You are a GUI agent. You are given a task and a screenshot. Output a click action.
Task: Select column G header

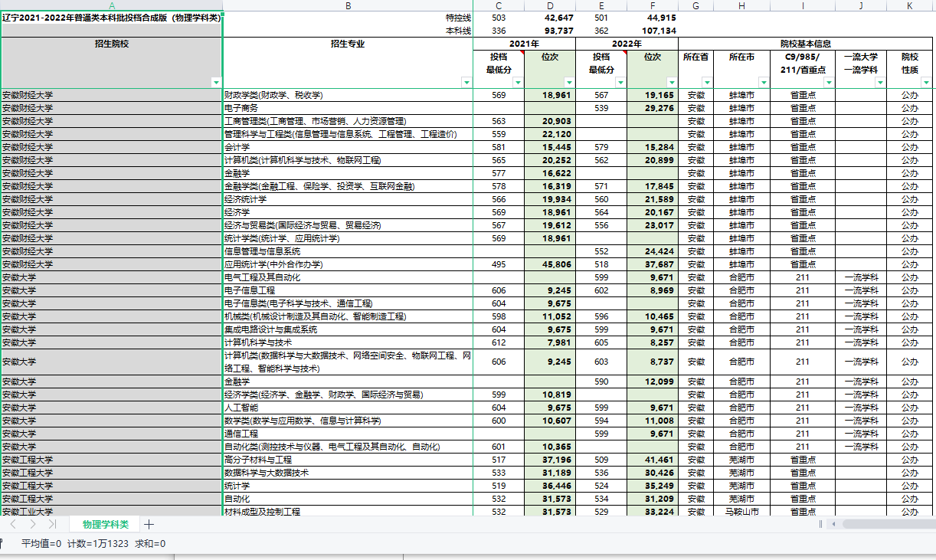[x=695, y=5]
